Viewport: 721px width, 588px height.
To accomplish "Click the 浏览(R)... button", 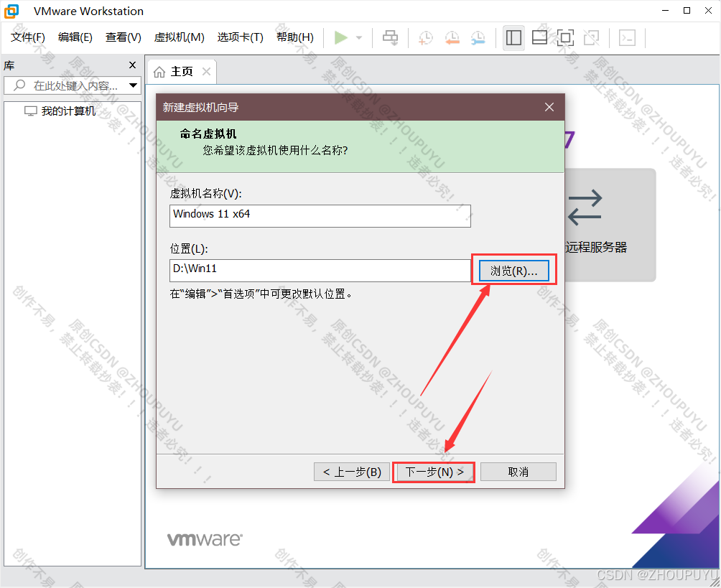I will (x=513, y=271).
